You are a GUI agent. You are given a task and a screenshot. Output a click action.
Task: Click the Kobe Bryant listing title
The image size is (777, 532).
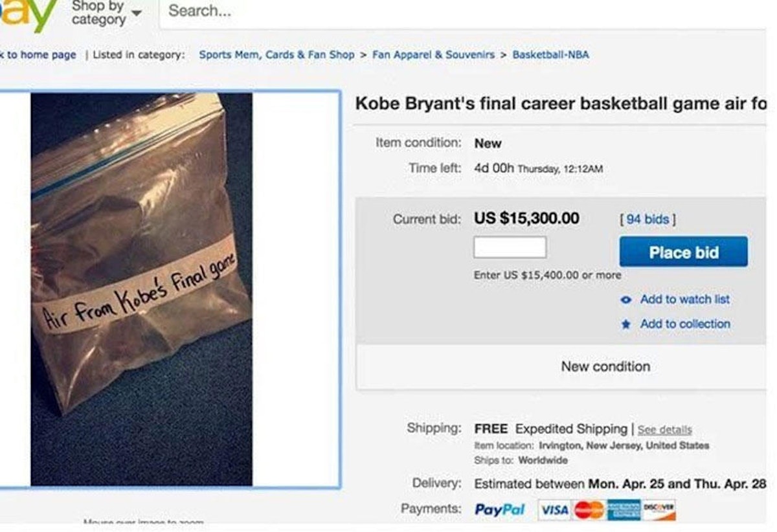[x=561, y=104]
